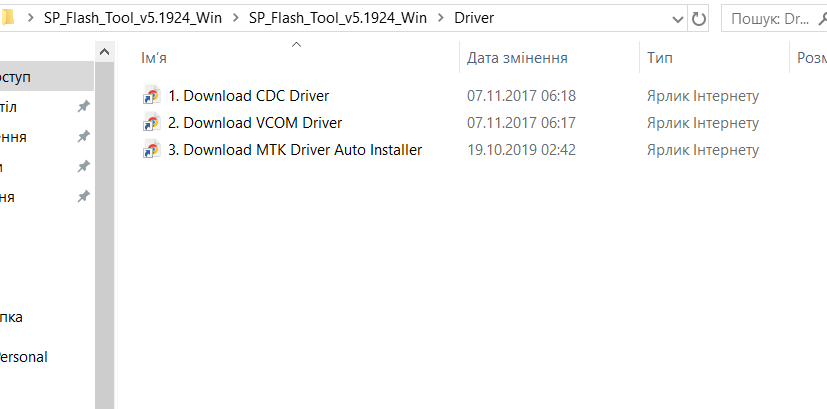The height and width of the screenshot is (409, 827).
Task: Click date 07.11.2017 06:17 of VCOM Driver
Action: click(521, 123)
